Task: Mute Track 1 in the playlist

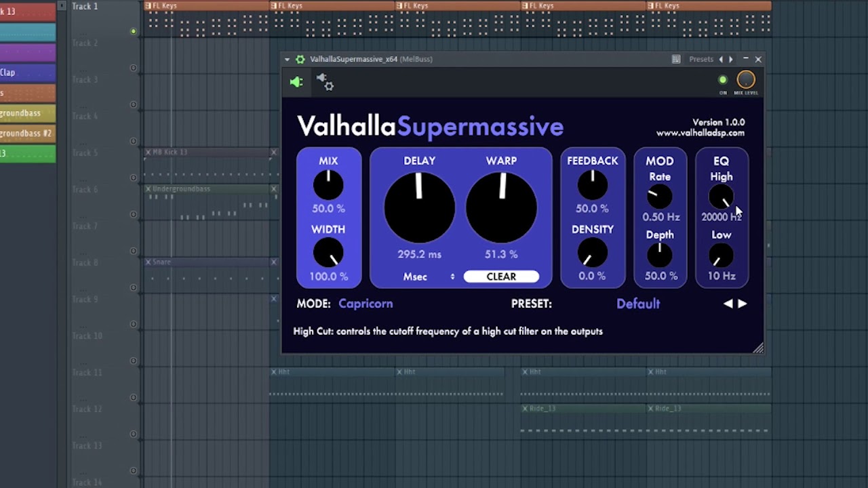Action: pyautogui.click(x=133, y=31)
